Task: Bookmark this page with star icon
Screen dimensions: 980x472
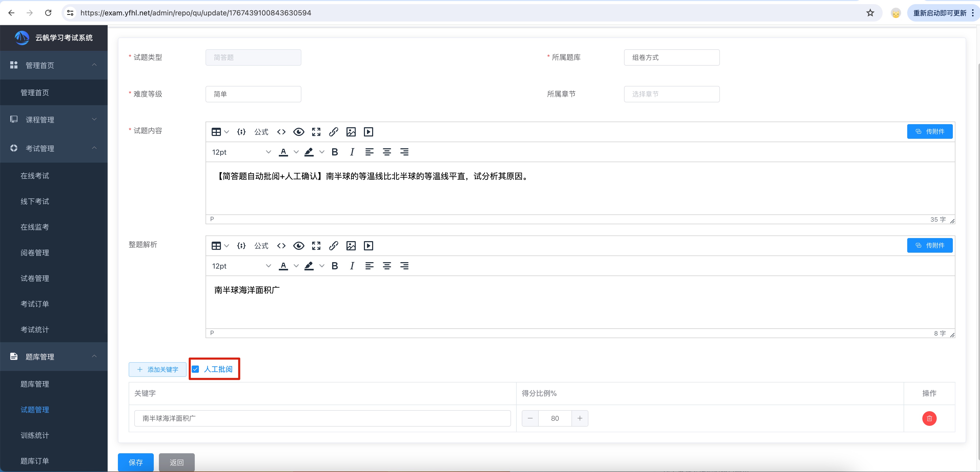Action: click(870, 13)
